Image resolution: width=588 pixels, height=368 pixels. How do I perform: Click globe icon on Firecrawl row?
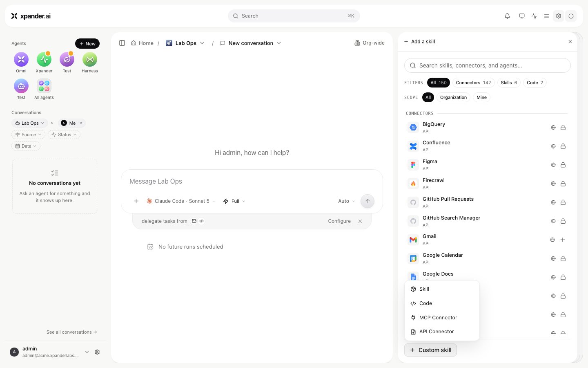pos(553,184)
